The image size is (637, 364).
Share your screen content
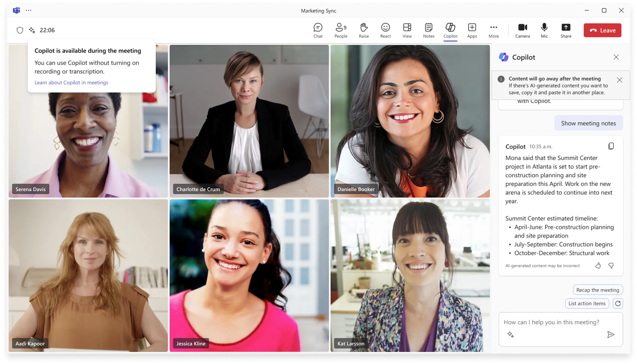point(566,30)
